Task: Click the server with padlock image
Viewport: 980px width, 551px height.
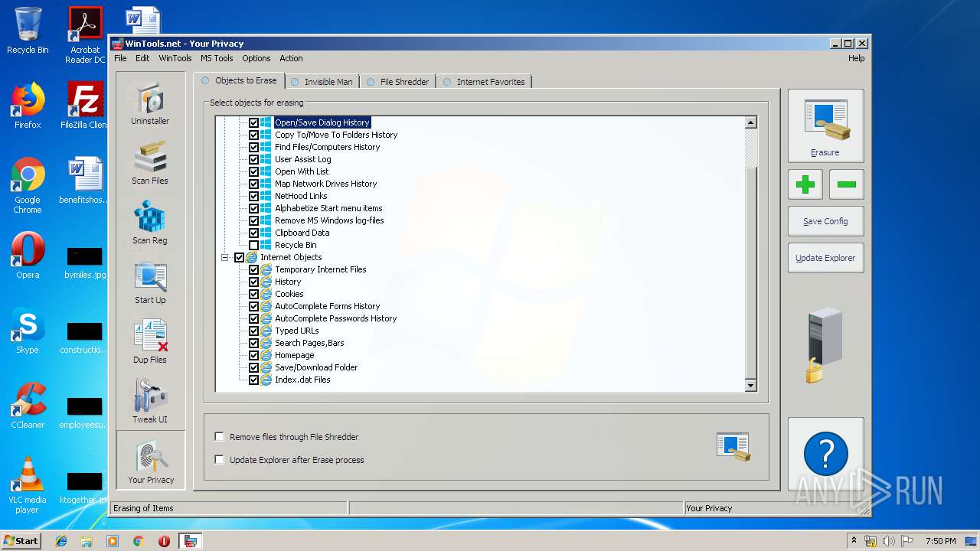Action: click(824, 344)
